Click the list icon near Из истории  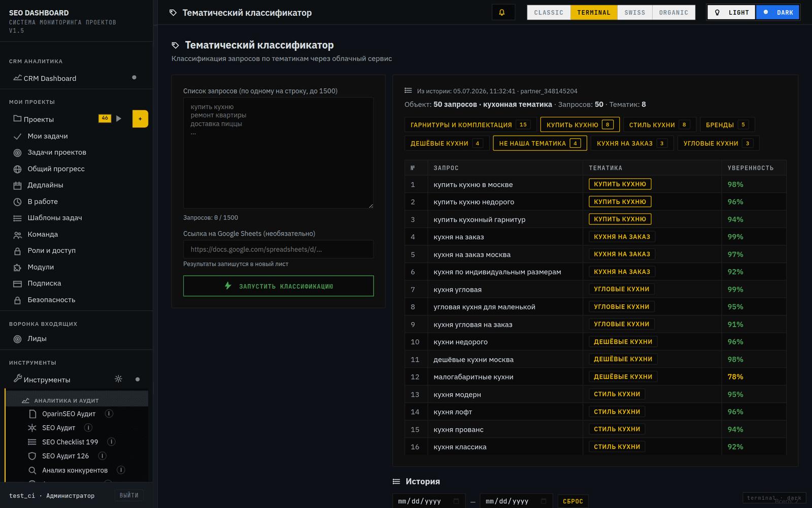(408, 91)
